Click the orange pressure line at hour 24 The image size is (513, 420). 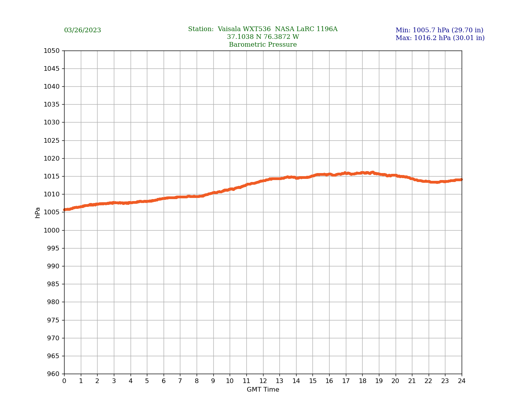(x=461, y=180)
